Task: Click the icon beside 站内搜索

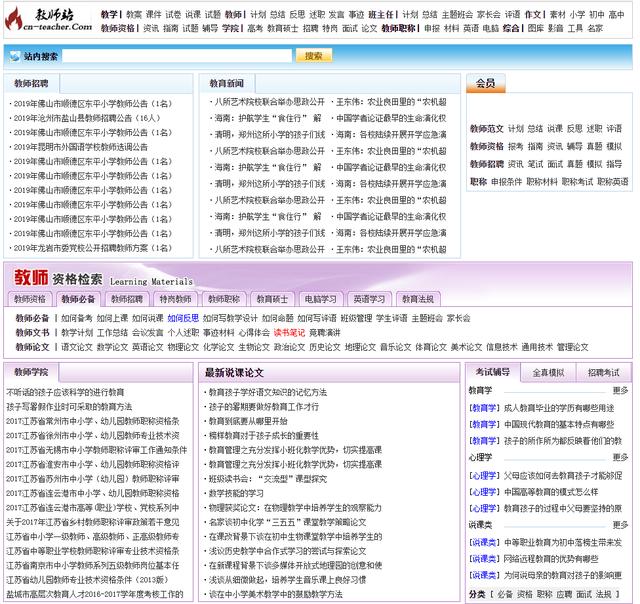Action: click(15, 56)
